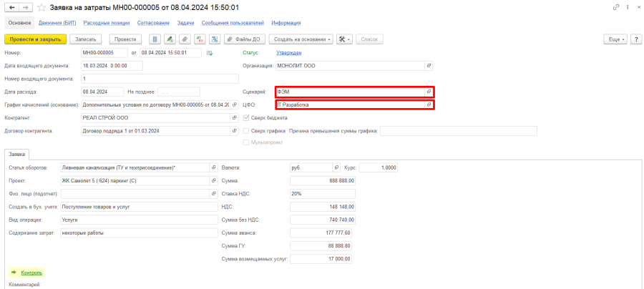Image resolution: width=644 pixels, height=289 pixels.
Task: Enable the Сверх графика checkbox
Action: (x=247, y=131)
